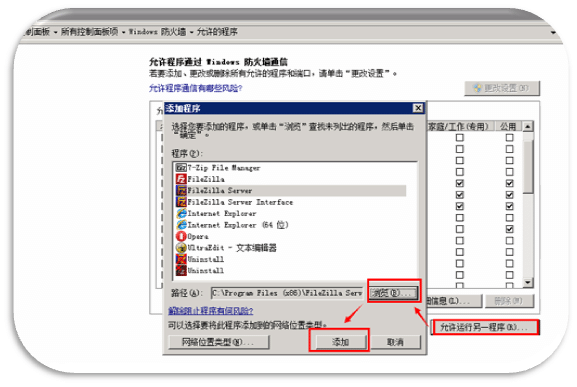This screenshot has height=387, width=577.
Task: Select the FileZilla client entry
Action: tap(200, 179)
